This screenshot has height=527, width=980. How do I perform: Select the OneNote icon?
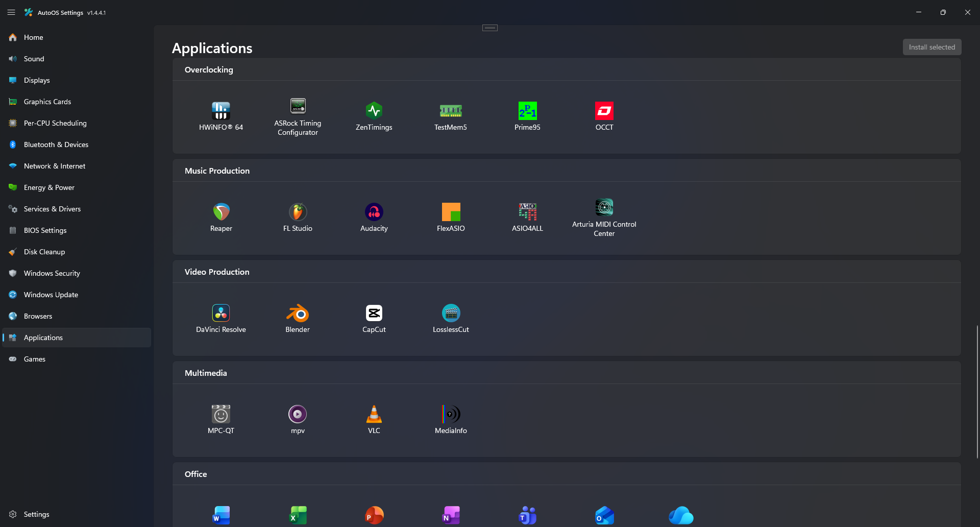pos(451,515)
